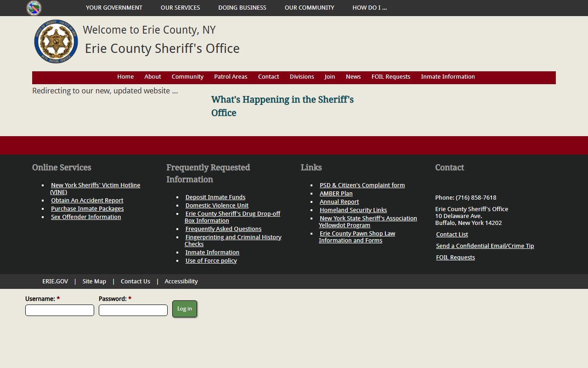Screen dimensions: 588x368
Task: Open the Contact List link
Action: coord(452,235)
